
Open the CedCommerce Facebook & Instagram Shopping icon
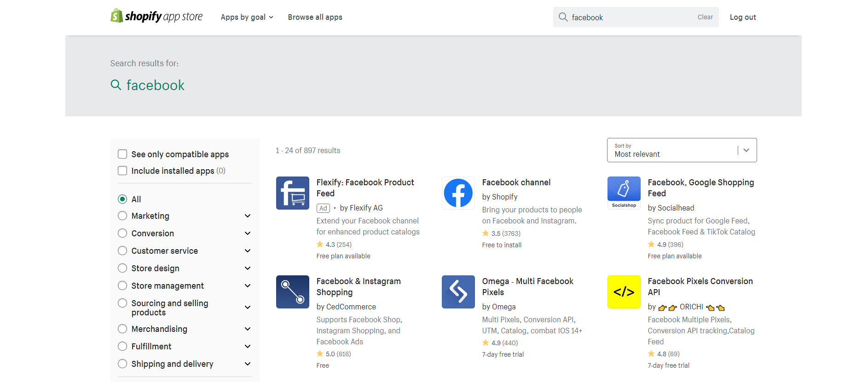(293, 292)
